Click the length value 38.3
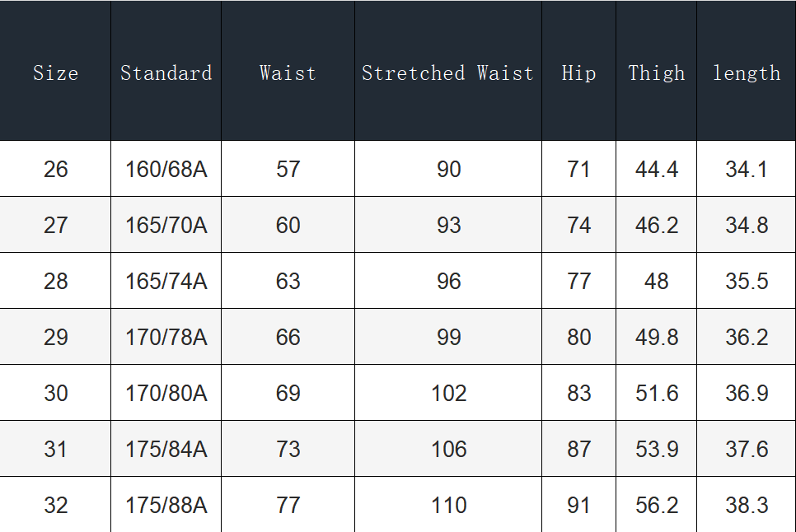This screenshot has width=796, height=532. tap(746, 506)
